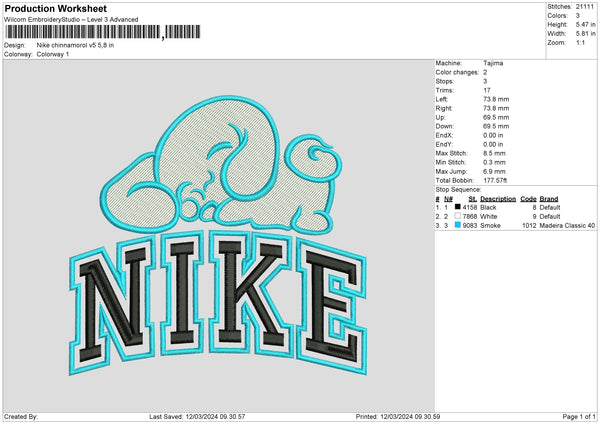Click the 'Smoke' description in row 3
This screenshot has width=600, height=424.
pos(490,226)
